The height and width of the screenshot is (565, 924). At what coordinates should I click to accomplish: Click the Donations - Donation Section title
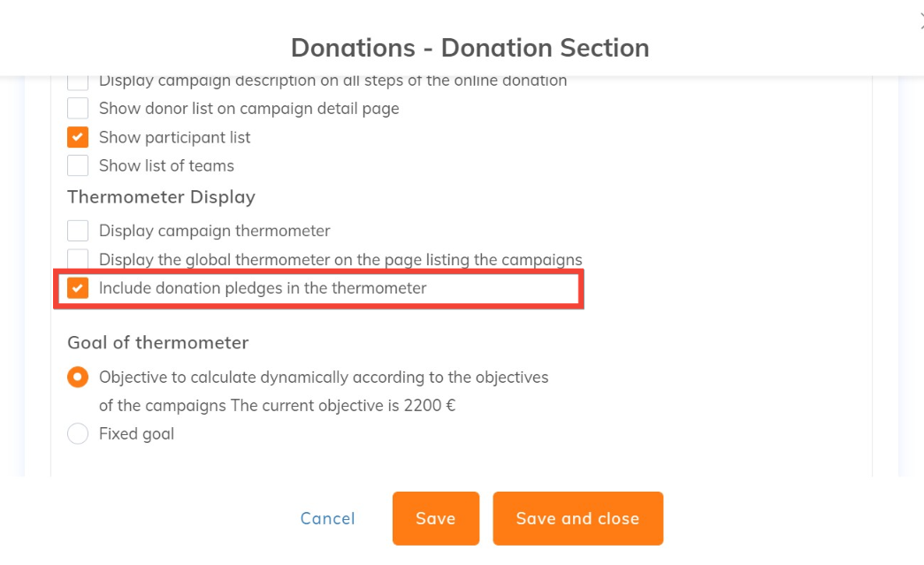pyautogui.click(x=470, y=48)
